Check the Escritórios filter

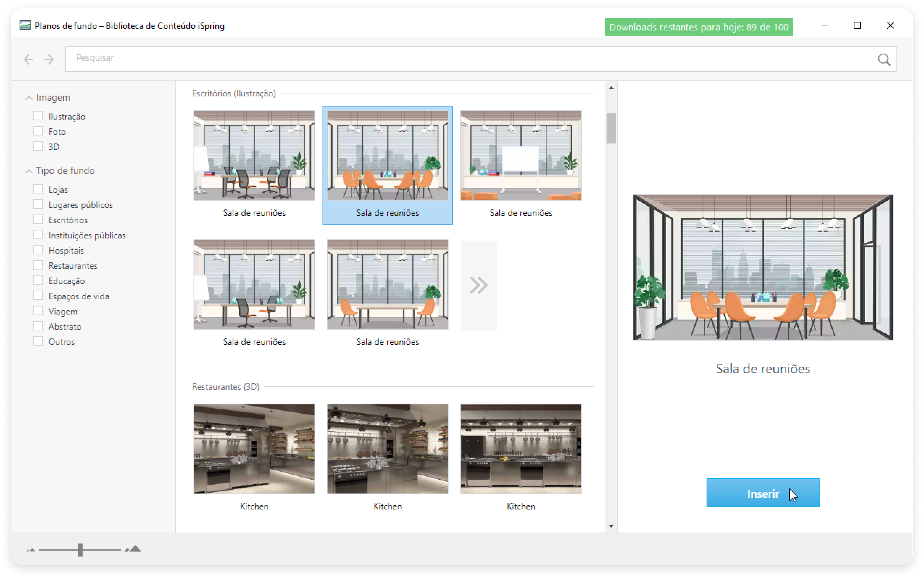click(x=38, y=220)
